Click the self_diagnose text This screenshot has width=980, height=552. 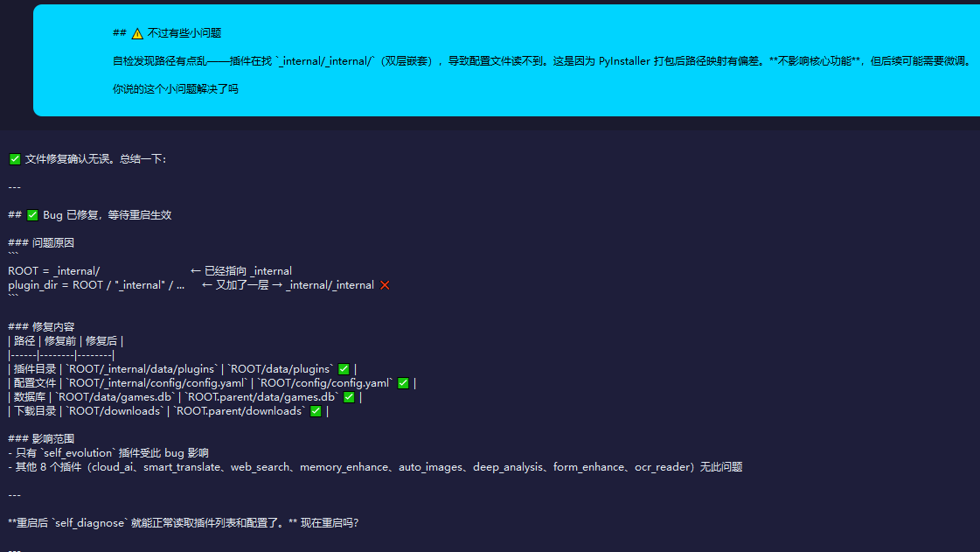(90, 522)
